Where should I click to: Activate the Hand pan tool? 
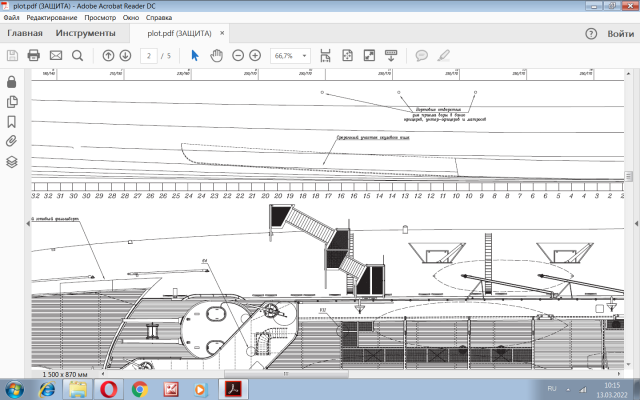(217, 55)
